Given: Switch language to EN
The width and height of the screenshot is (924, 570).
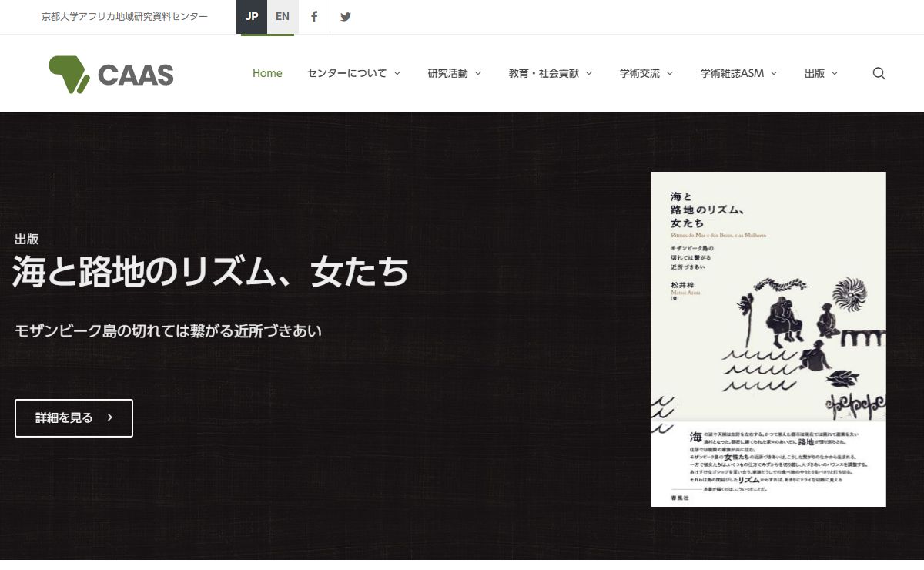Looking at the screenshot, I should tap(283, 17).
